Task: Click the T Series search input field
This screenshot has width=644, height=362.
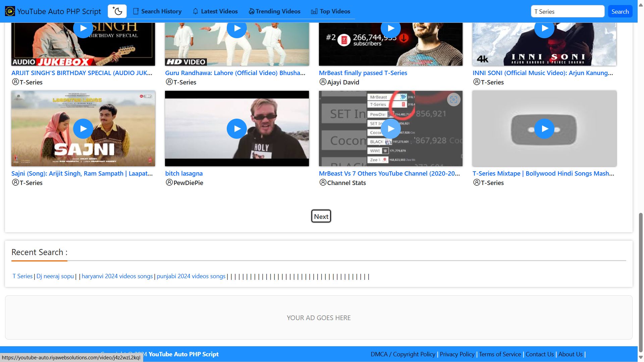Action: coord(567,11)
